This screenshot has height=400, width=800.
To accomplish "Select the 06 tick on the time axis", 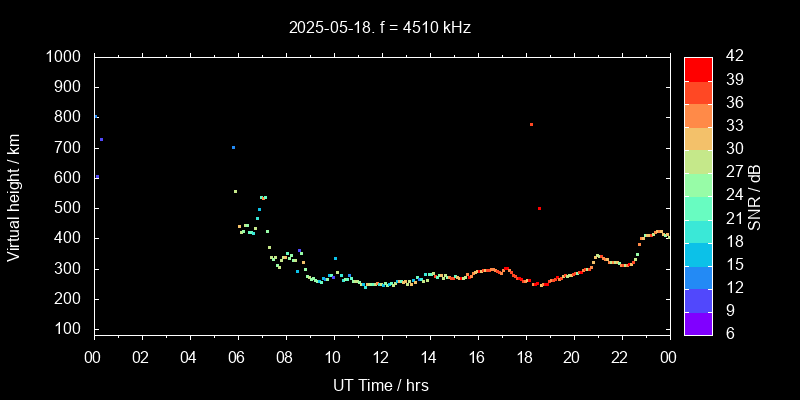I will coord(237,357).
